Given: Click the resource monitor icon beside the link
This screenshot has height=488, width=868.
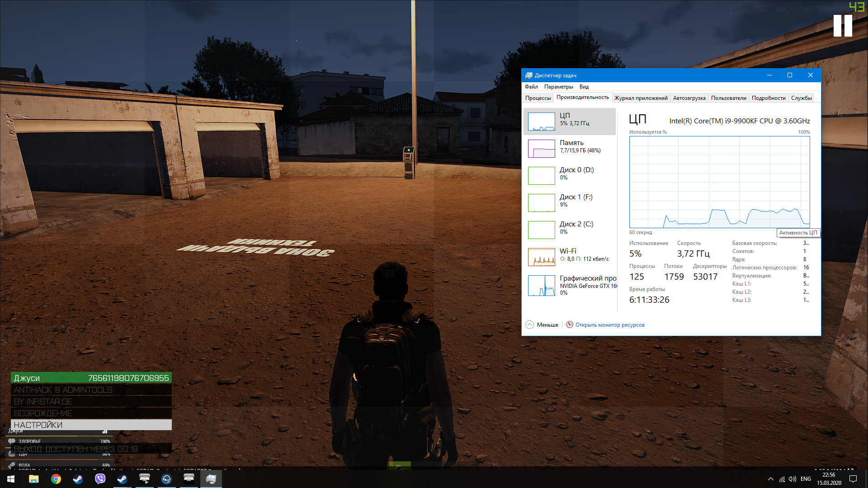Looking at the screenshot, I should [x=570, y=324].
